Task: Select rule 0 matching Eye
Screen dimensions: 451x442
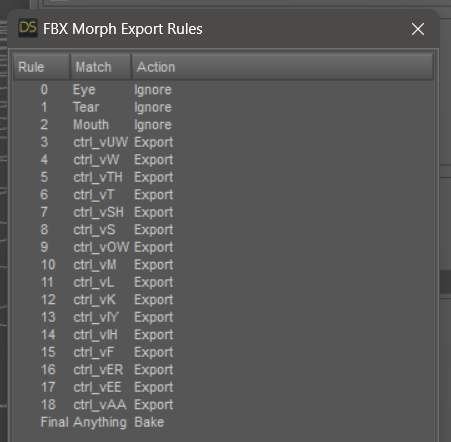Action: point(224,90)
